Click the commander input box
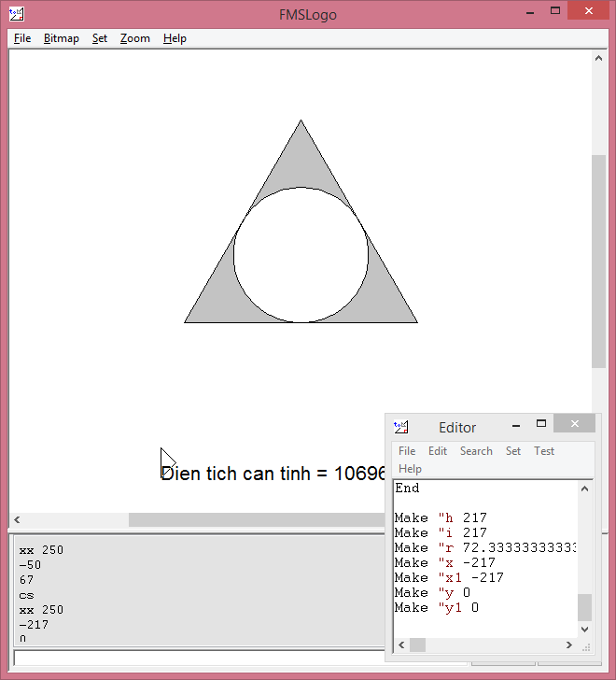 pyautogui.click(x=200, y=658)
